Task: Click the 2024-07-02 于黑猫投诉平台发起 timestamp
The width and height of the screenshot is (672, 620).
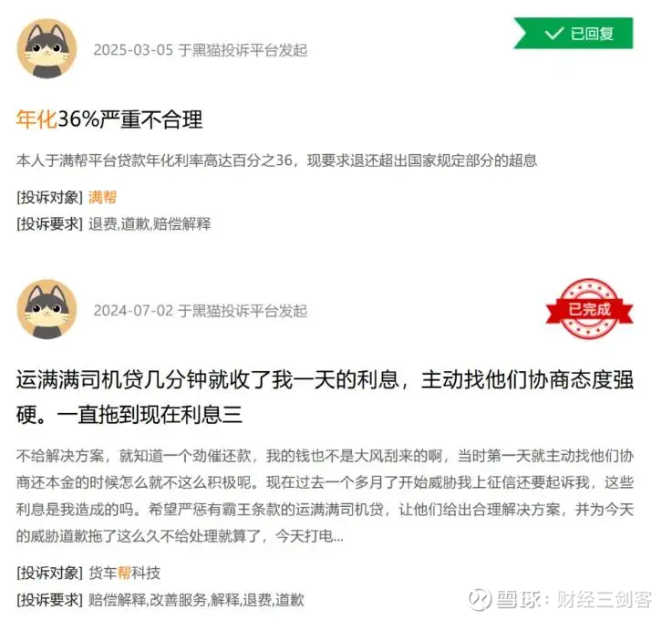Action: [x=201, y=311]
